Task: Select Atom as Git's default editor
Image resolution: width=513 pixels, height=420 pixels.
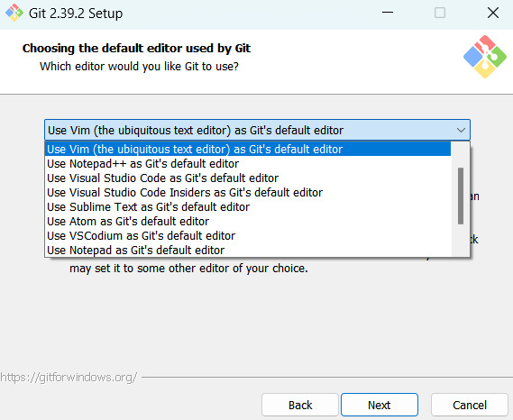Action: pyautogui.click(x=248, y=221)
